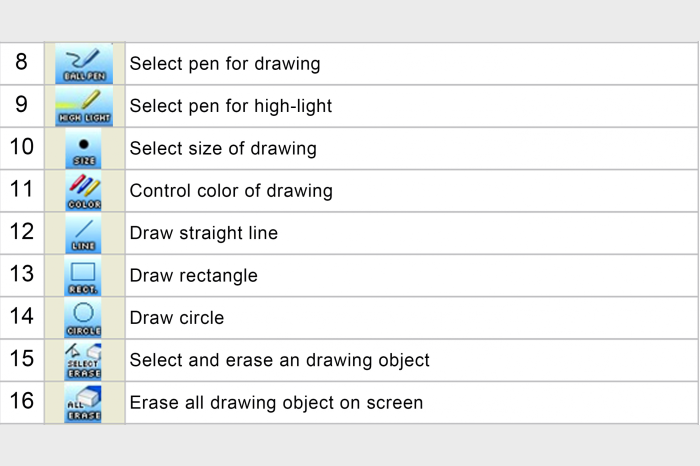700x466 pixels.
Task: Click 'Select and erase an drawing object' text
Action: [x=280, y=360]
